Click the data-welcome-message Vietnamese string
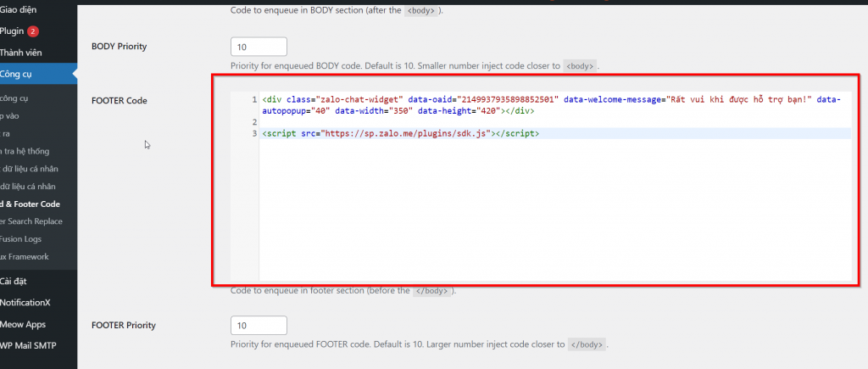This screenshot has width=868, height=369. pos(739,100)
